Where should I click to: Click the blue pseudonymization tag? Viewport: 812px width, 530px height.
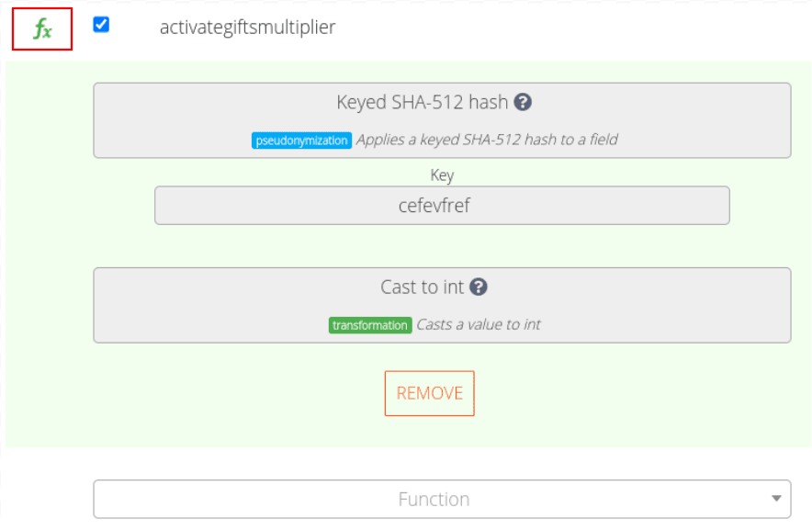coord(301,141)
